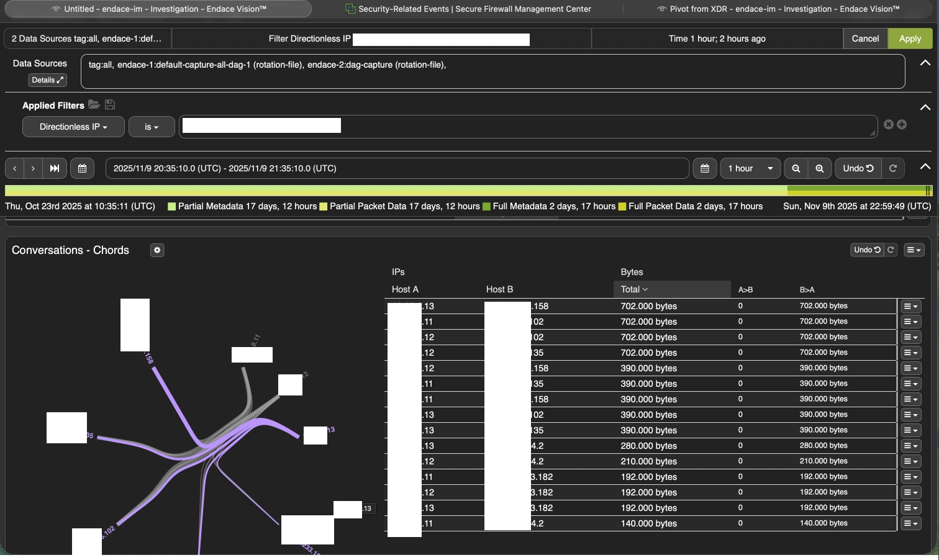Click the redo icon in the time toolbar

tap(893, 168)
